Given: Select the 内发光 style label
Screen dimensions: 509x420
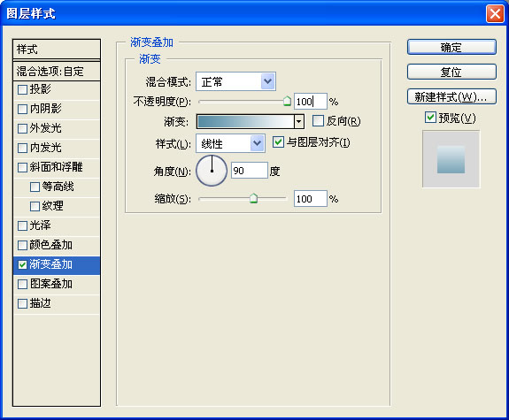Looking at the screenshot, I should point(45,148).
